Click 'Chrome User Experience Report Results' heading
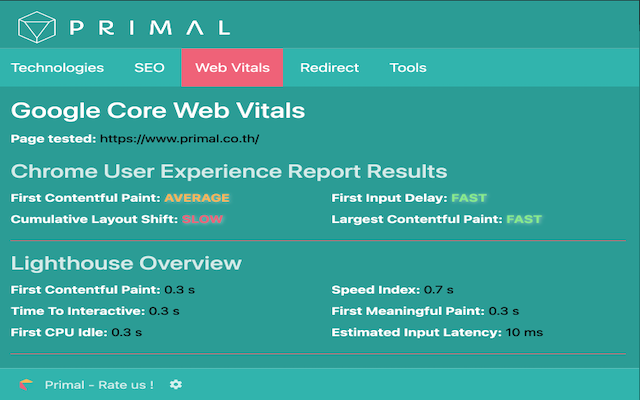 pos(229,171)
